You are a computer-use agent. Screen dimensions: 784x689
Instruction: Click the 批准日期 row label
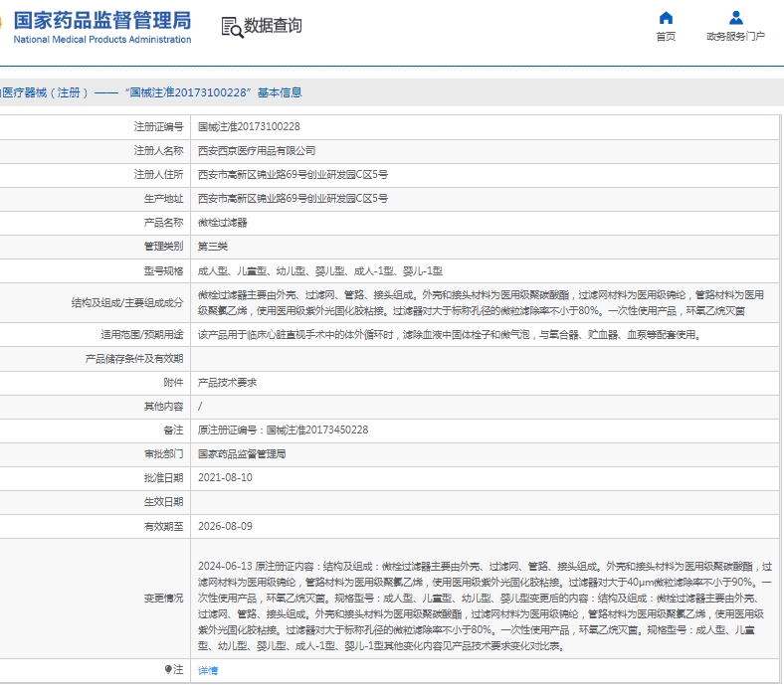pos(163,478)
